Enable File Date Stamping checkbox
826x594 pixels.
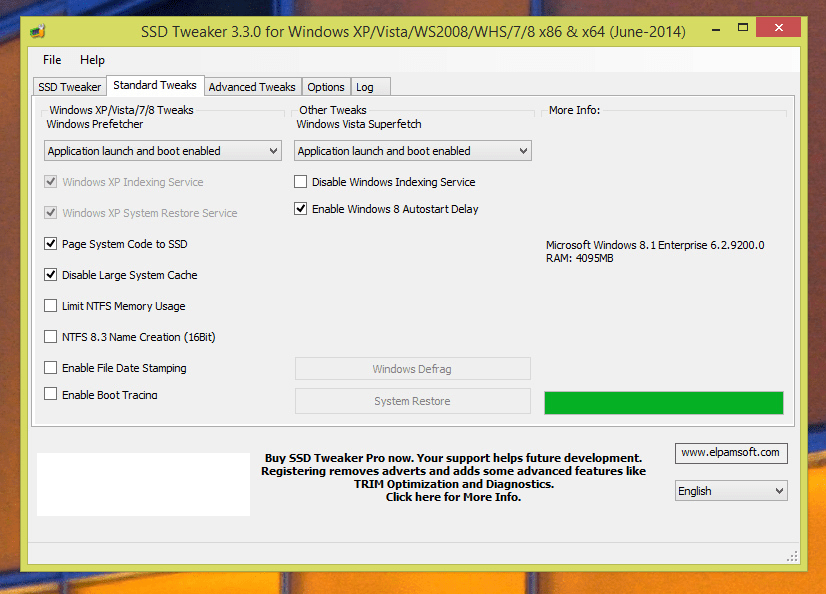click(51, 368)
